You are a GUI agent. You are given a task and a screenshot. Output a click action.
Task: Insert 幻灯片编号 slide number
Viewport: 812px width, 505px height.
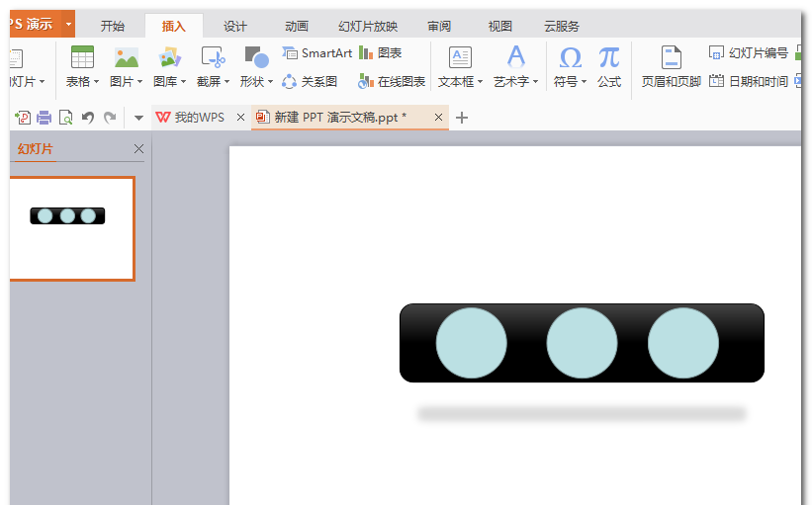coord(749,52)
